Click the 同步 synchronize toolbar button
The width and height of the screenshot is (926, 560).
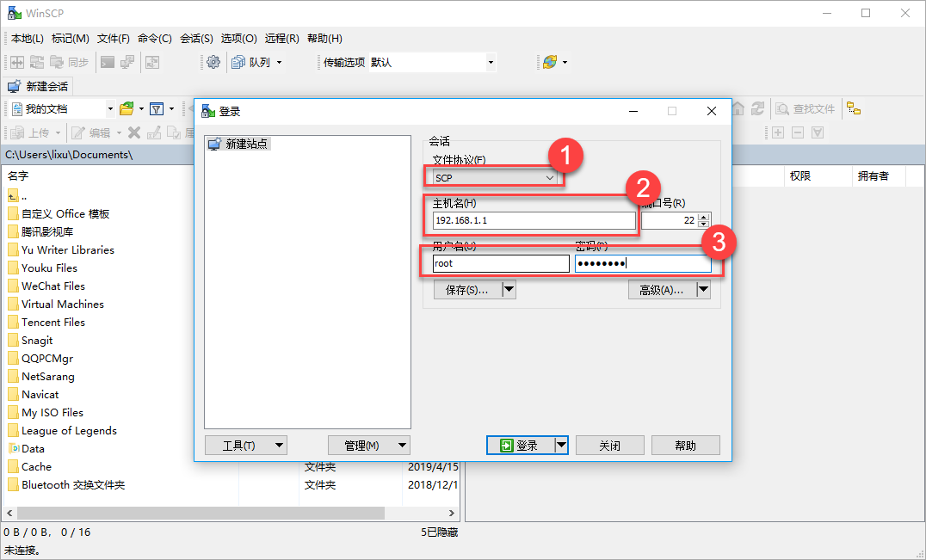click(x=69, y=62)
